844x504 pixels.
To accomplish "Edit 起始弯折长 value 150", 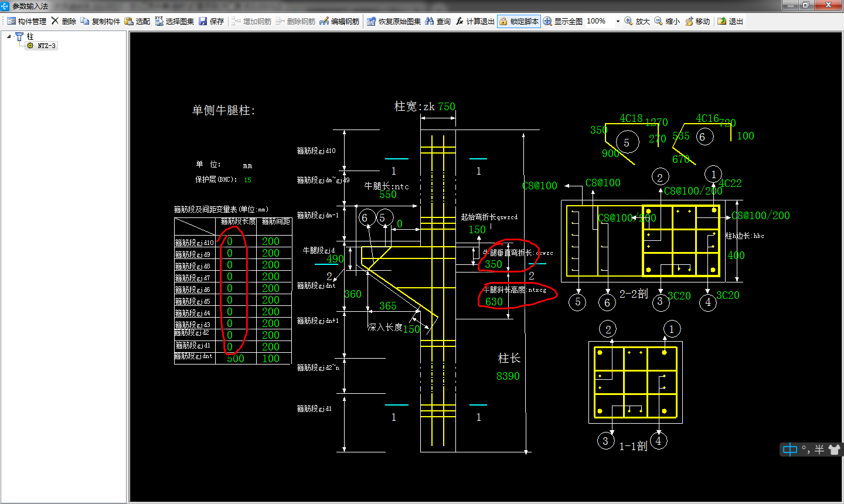I will point(477,230).
